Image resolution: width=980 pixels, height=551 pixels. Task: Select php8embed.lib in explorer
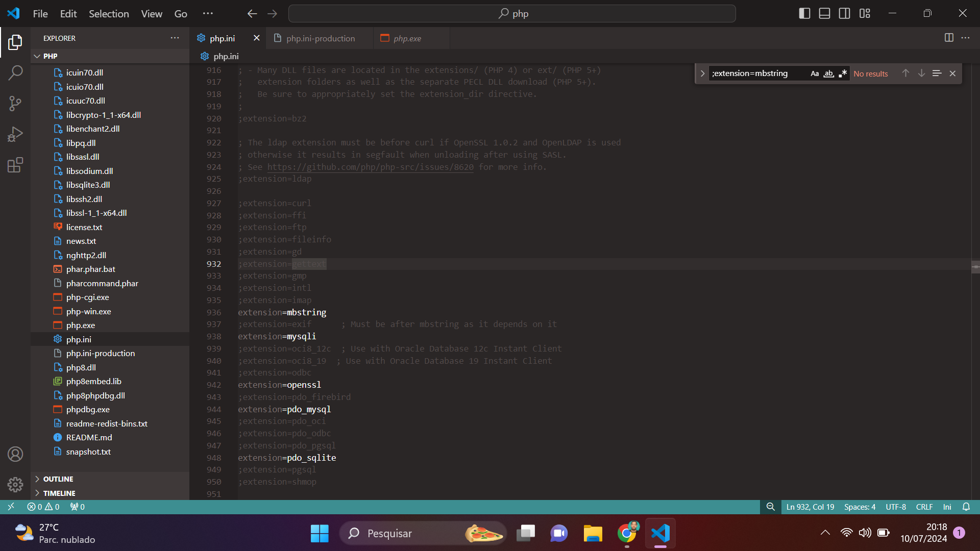[x=110, y=381]
